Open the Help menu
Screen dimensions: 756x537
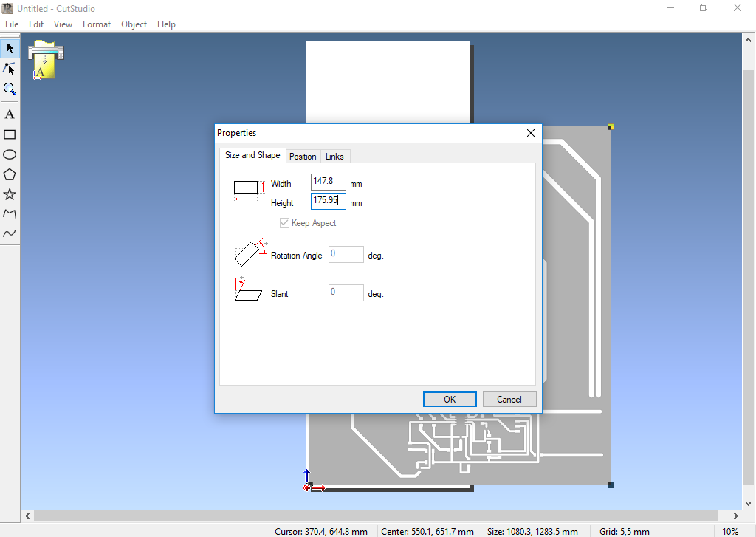[x=166, y=24]
